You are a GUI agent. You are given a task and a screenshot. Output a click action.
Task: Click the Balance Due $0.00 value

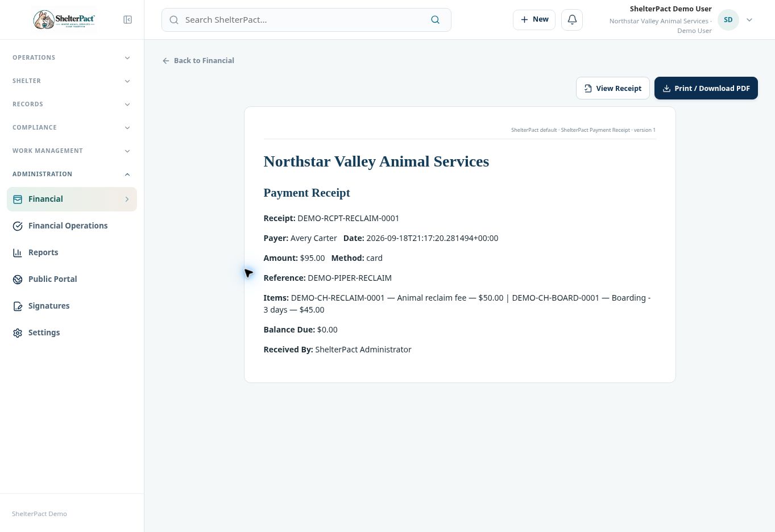(x=327, y=330)
